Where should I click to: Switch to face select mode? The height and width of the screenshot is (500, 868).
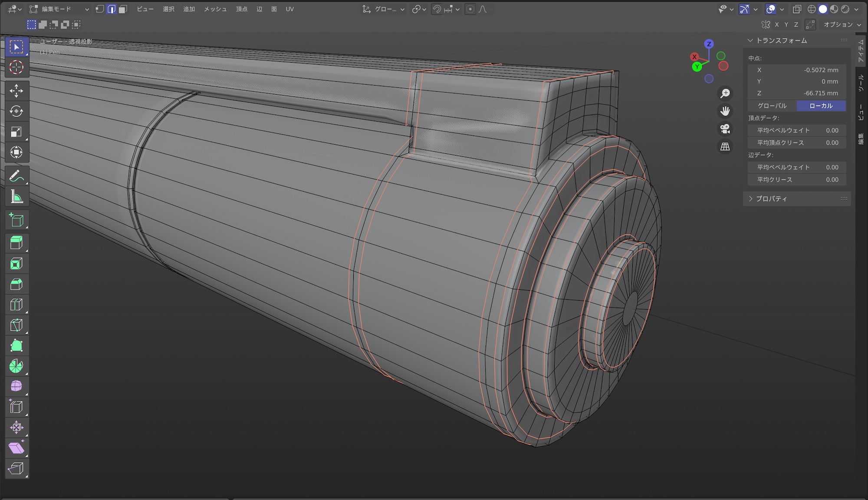pos(123,9)
